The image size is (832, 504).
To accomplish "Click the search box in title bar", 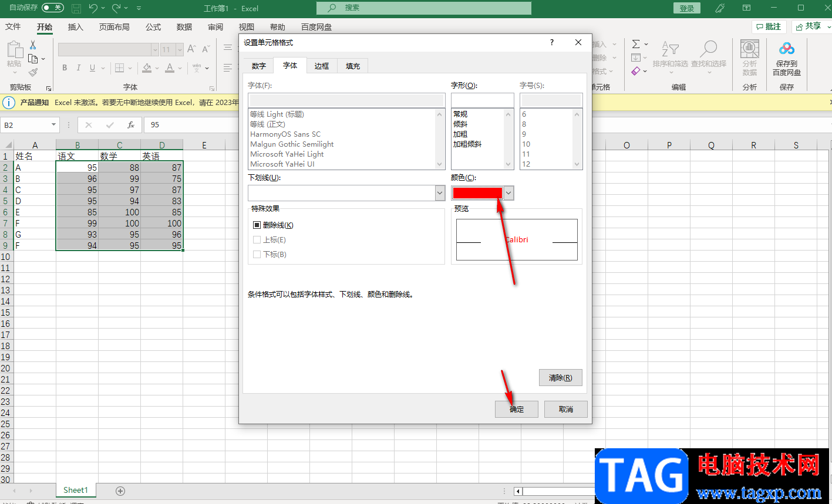I will pyautogui.click(x=424, y=8).
